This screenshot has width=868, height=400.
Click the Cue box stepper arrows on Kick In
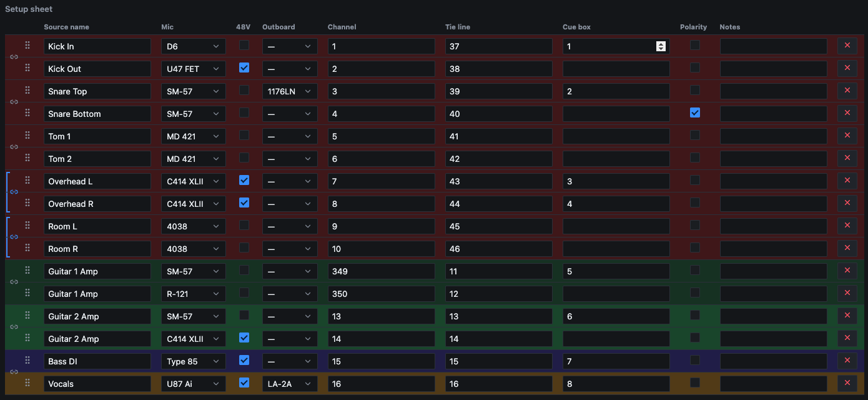pos(661,46)
